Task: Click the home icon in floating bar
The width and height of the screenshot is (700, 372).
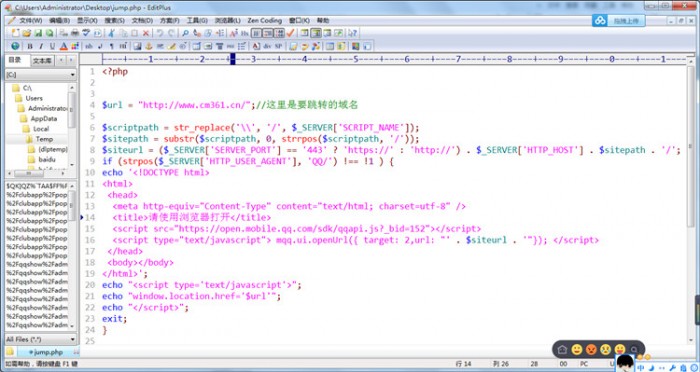Action: [562, 349]
